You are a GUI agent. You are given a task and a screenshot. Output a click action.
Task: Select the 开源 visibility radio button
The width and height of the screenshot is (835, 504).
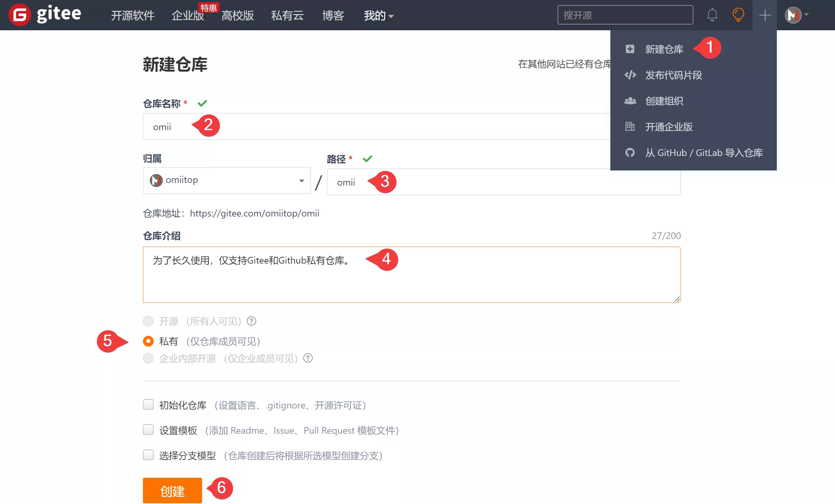[148, 321]
